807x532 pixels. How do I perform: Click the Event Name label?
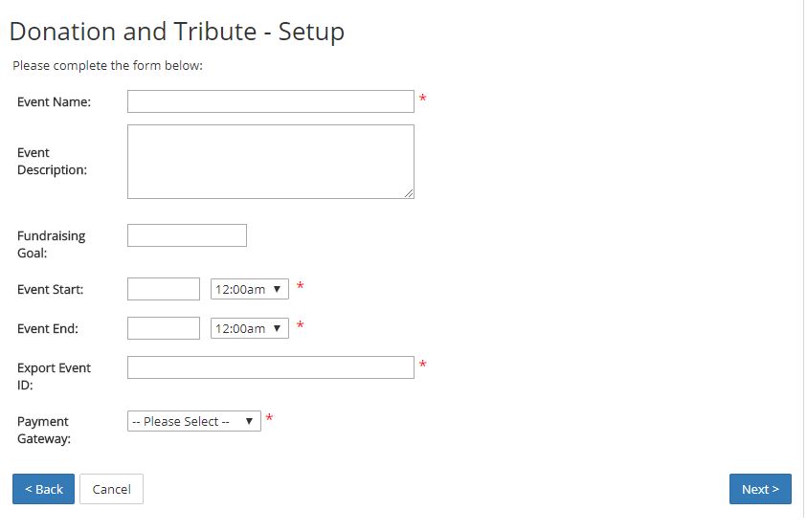tap(54, 101)
